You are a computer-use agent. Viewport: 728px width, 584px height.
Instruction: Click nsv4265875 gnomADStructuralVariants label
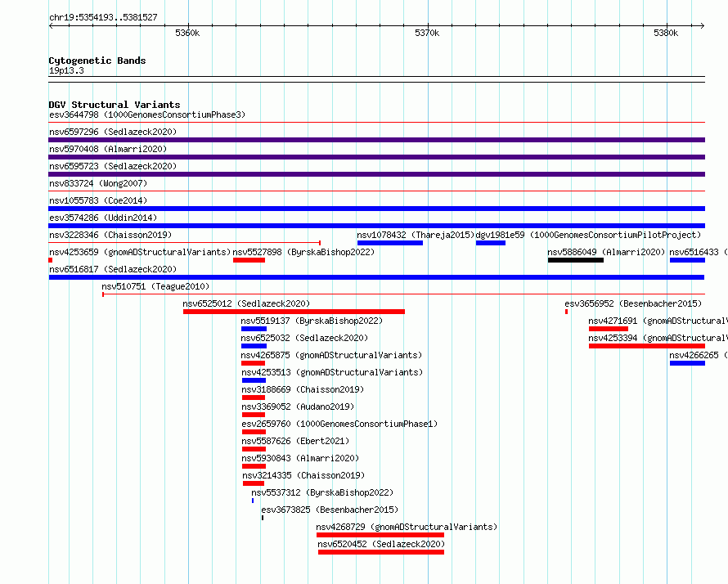point(331,355)
